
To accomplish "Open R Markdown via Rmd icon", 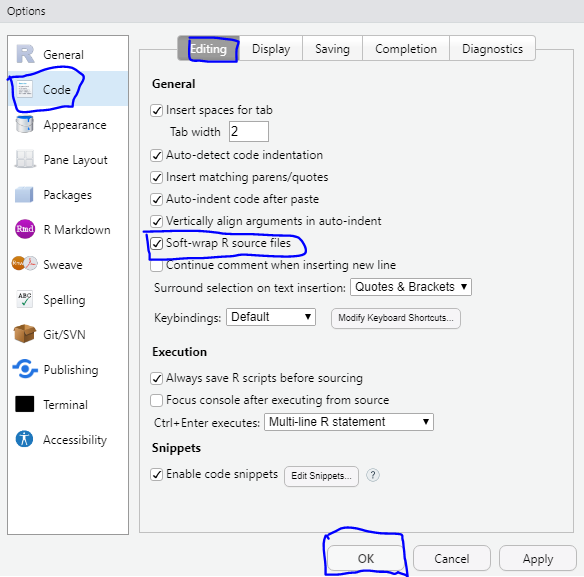I will [x=25, y=229].
